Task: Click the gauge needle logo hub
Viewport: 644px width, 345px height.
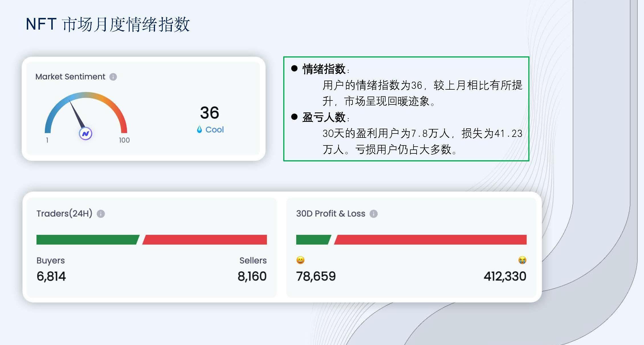Action: (x=85, y=134)
